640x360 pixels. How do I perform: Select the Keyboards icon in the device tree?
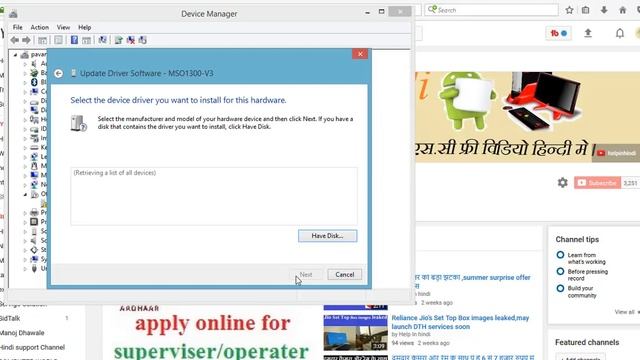(34, 147)
